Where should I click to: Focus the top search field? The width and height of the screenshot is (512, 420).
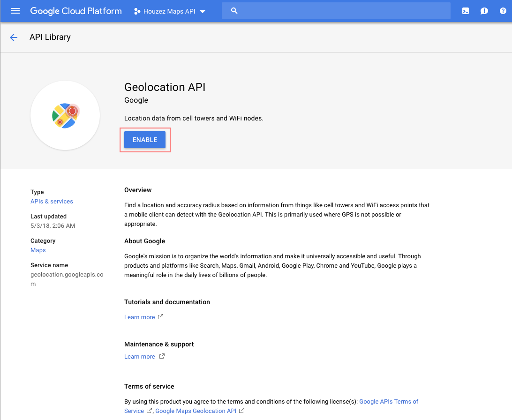336,11
